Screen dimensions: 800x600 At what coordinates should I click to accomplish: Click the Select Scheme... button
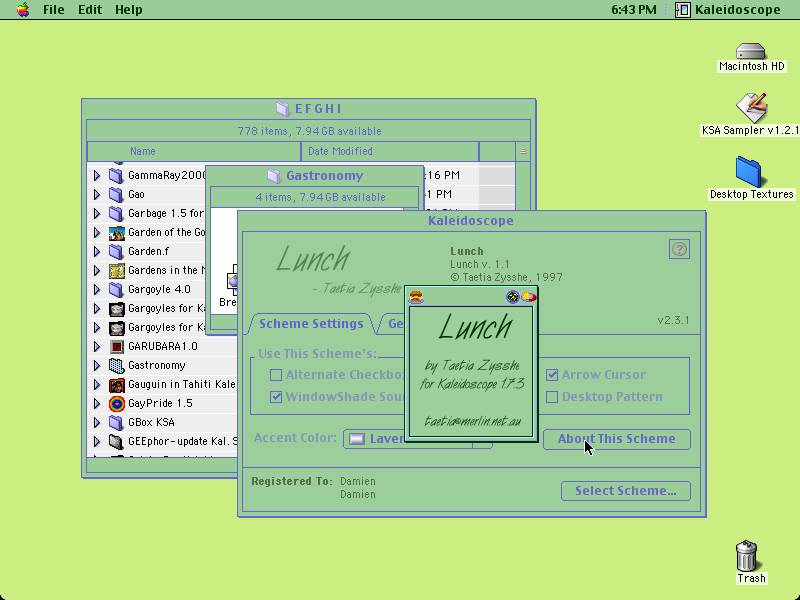(x=626, y=491)
